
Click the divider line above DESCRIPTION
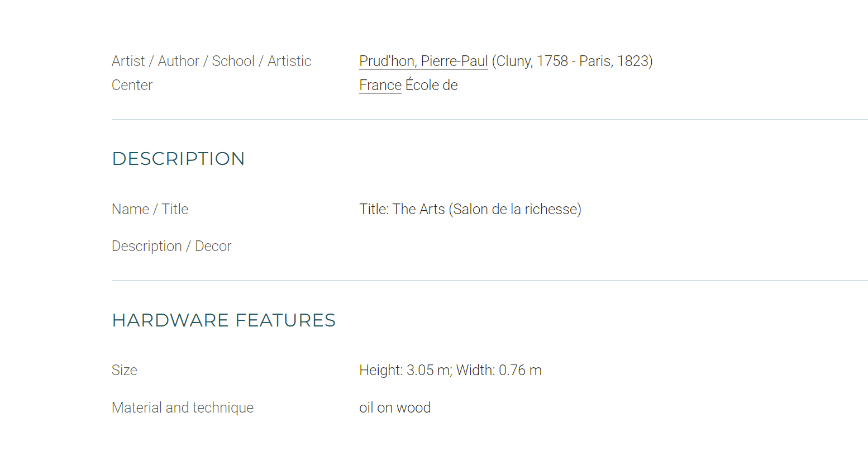(x=490, y=120)
